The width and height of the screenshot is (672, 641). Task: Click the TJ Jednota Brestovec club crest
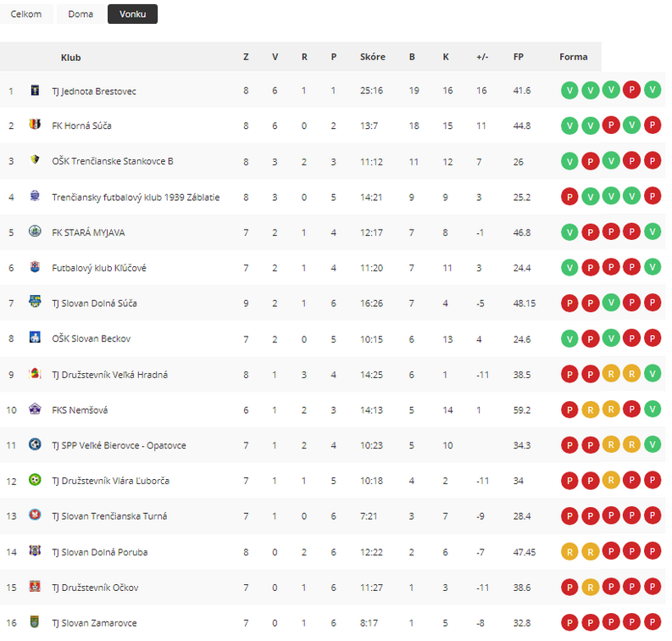point(35,90)
